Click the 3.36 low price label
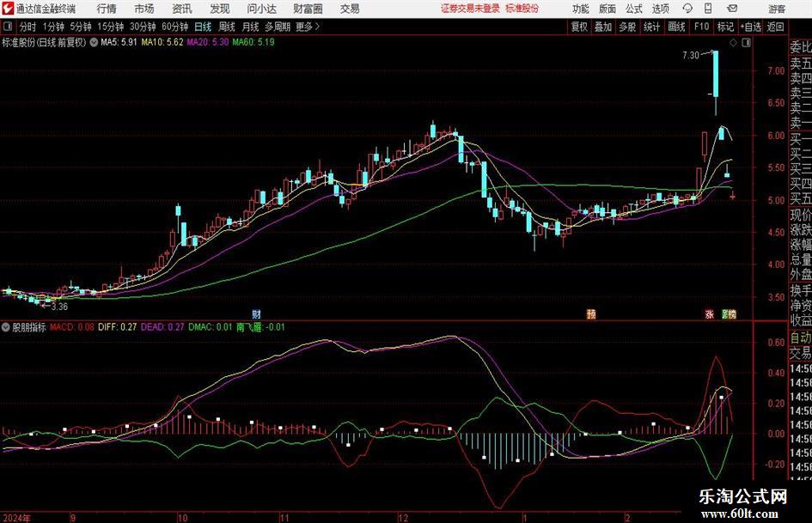Screen dimensions: 812x523 point(59,307)
